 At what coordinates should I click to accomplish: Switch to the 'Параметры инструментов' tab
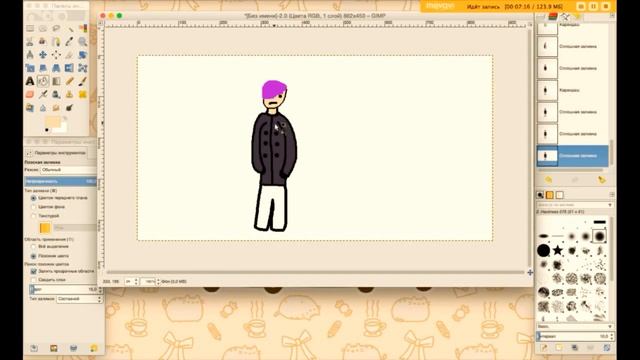[x=56, y=153]
